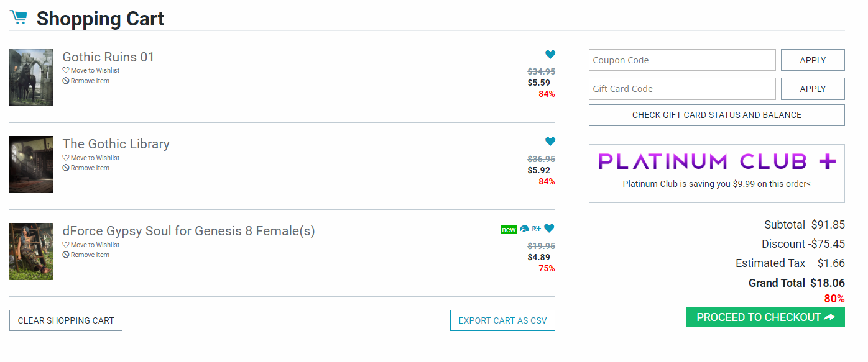Click the icon between the new and PC+ badges
Screen dimensions: 868x362
pos(524,229)
